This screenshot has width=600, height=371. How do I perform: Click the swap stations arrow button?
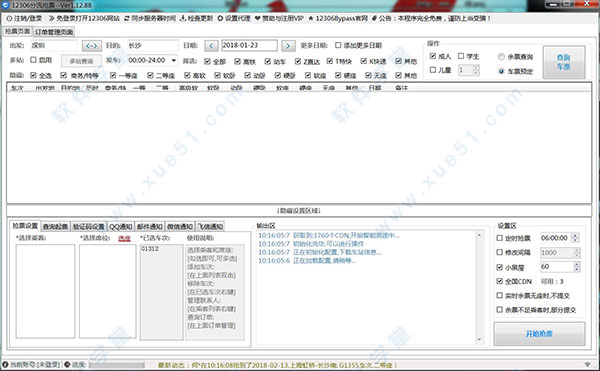[92, 46]
